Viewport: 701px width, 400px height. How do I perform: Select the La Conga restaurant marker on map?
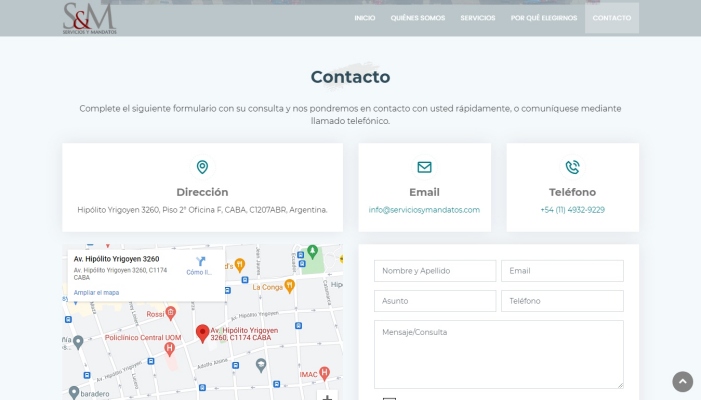[x=290, y=286]
